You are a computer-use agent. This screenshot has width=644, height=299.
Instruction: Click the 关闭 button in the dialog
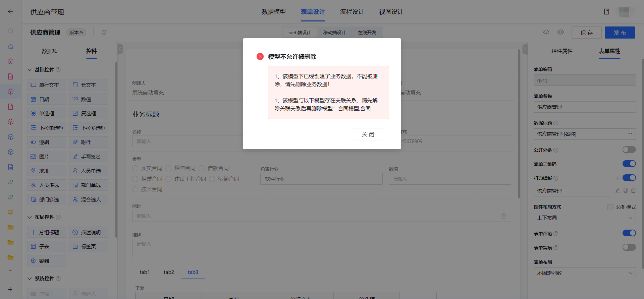[368, 134]
